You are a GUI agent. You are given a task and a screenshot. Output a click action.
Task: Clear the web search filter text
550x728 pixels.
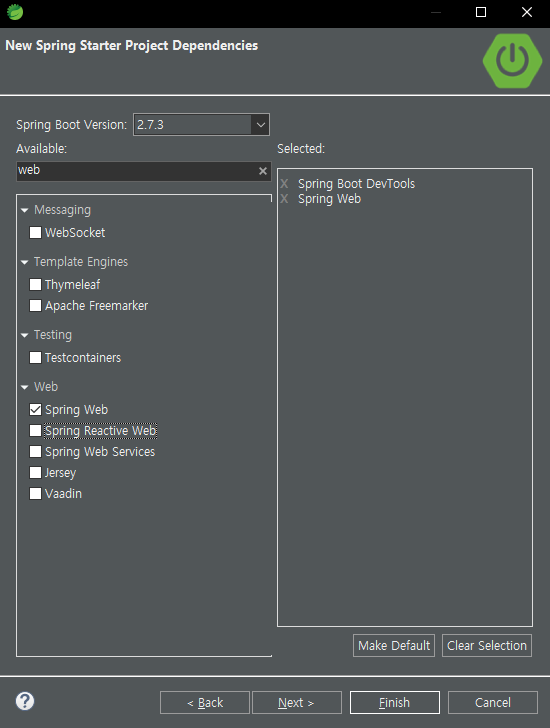click(263, 171)
